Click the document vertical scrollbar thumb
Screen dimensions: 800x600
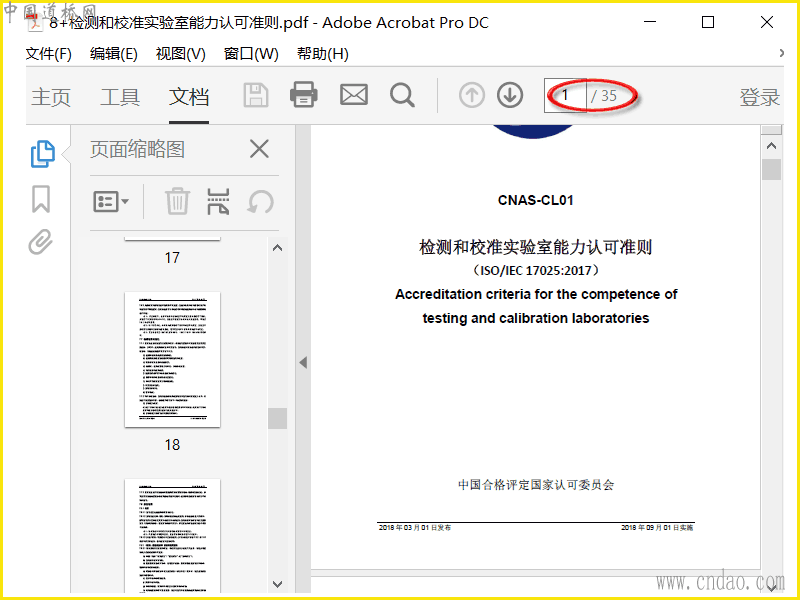771,169
